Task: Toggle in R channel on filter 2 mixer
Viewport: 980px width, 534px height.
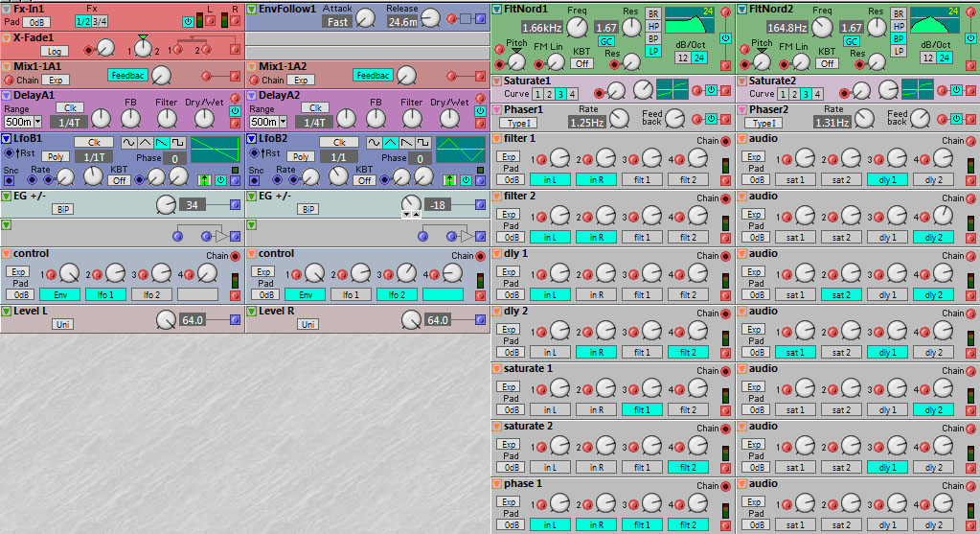Action: [x=596, y=237]
